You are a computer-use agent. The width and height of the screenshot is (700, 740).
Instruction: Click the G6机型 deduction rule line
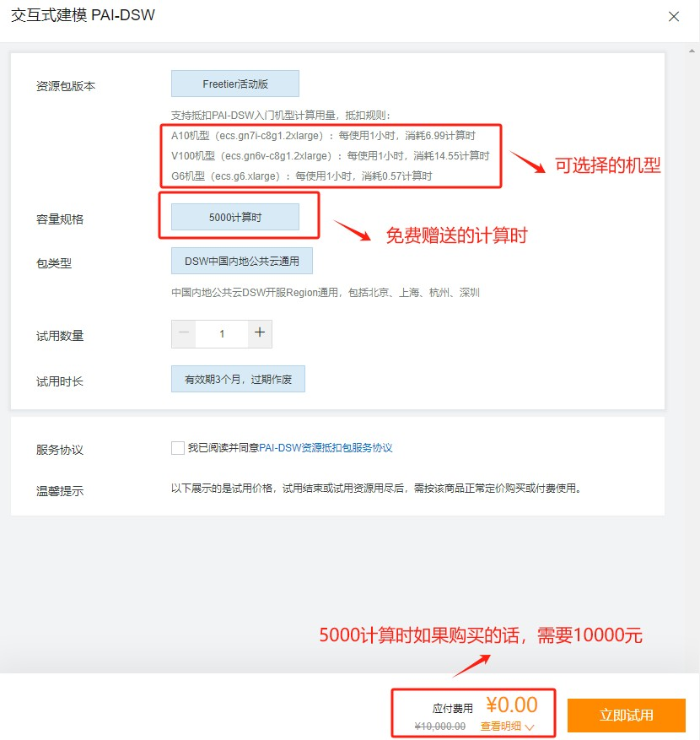click(x=301, y=176)
